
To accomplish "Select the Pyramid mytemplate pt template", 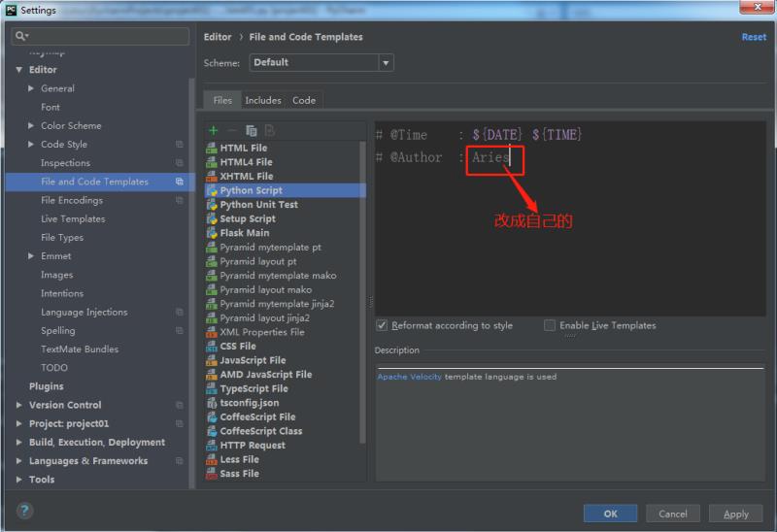I will (x=271, y=248).
